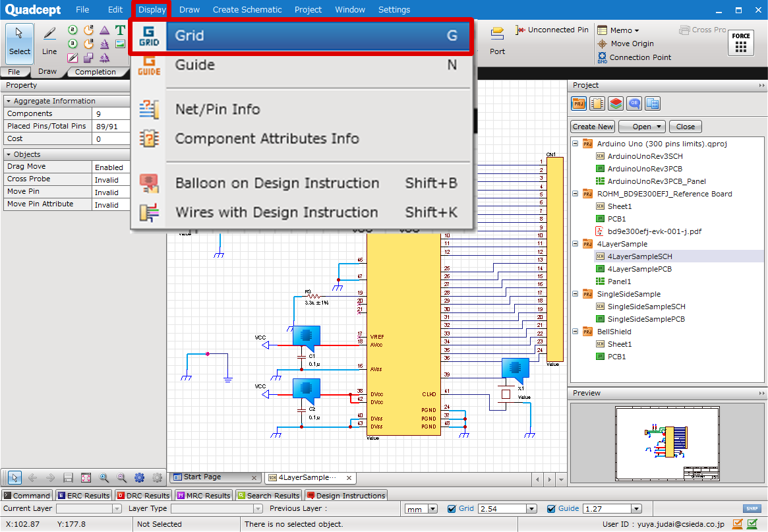Select the Text tool icon

[x=120, y=30]
